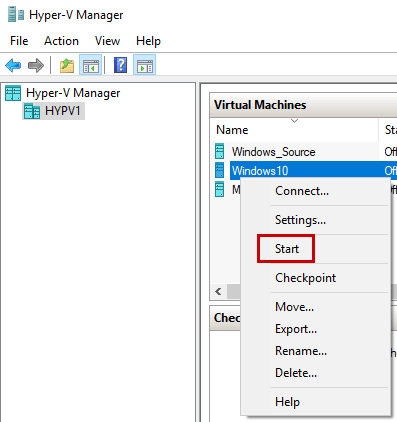Click the Hyper-V Manager tree node icon

point(13,93)
